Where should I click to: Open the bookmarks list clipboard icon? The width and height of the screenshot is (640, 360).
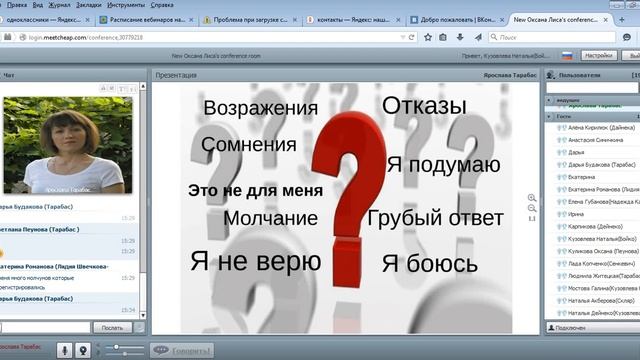(443, 37)
